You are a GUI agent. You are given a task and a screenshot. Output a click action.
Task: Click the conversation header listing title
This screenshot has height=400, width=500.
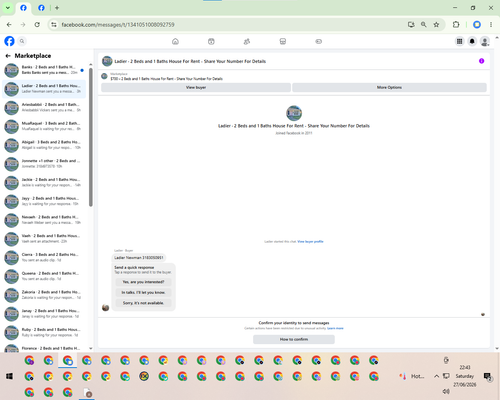190,61
